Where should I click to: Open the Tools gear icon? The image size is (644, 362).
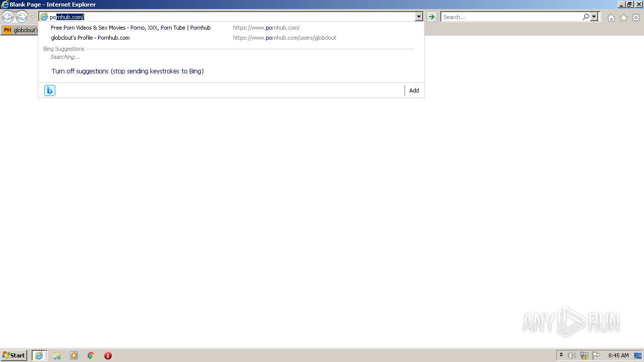(636, 18)
